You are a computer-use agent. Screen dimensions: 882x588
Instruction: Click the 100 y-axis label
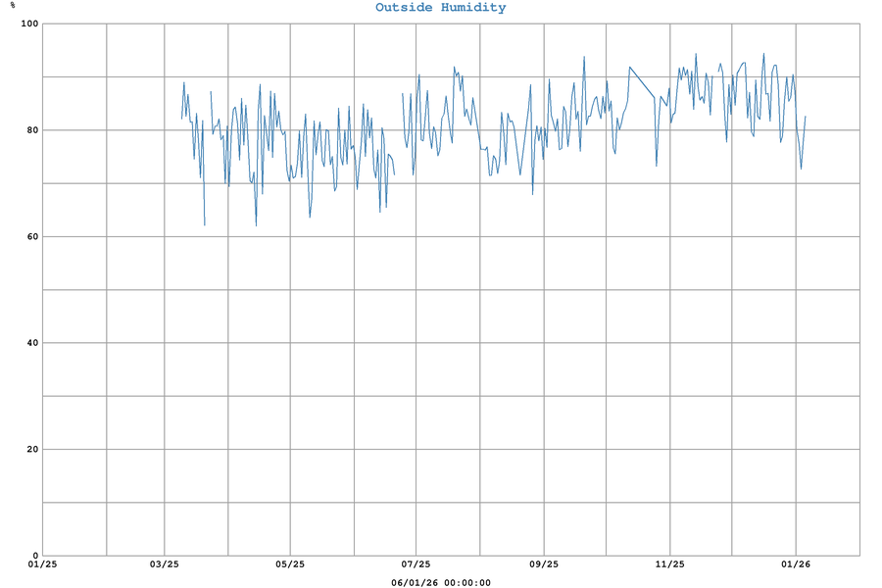[27, 24]
